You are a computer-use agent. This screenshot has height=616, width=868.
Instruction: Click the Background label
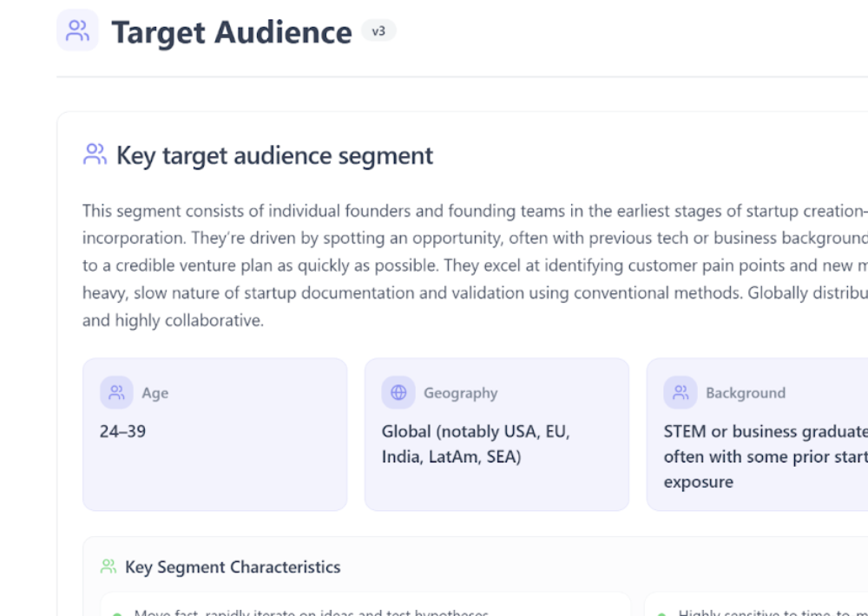coord(746,393)
